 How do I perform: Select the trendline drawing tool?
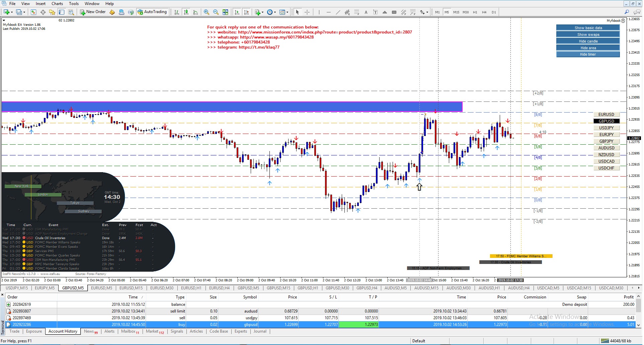(x=338, y=12)
